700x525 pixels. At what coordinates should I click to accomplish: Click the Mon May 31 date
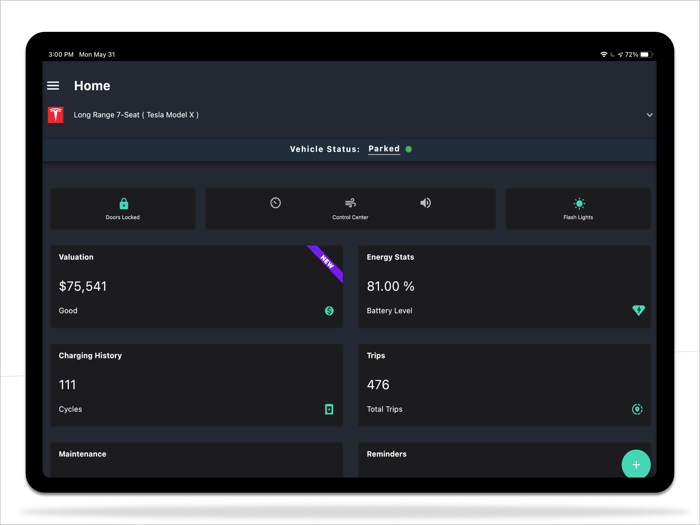(x=97, y=54)
